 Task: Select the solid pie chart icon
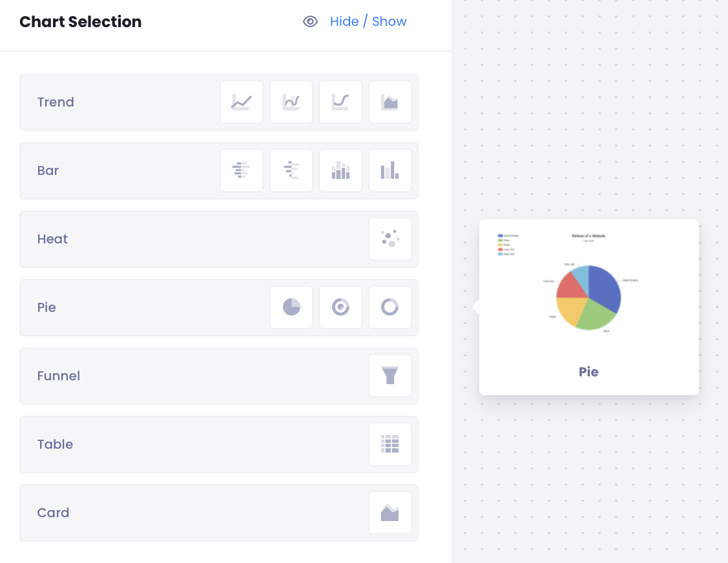291,307
